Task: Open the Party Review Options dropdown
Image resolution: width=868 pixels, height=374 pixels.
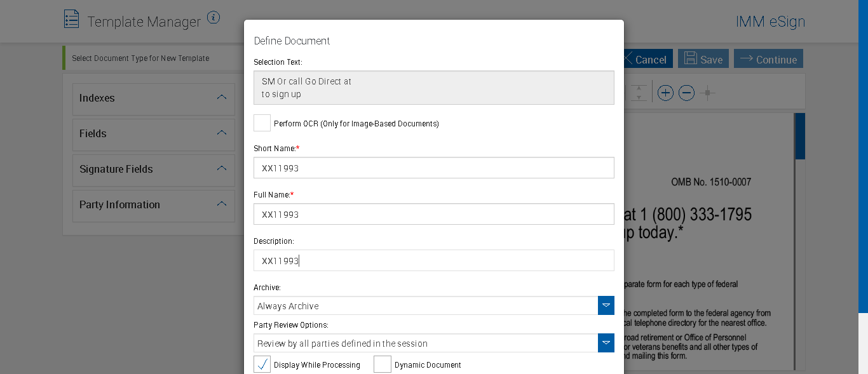Action: pos(606,343)
